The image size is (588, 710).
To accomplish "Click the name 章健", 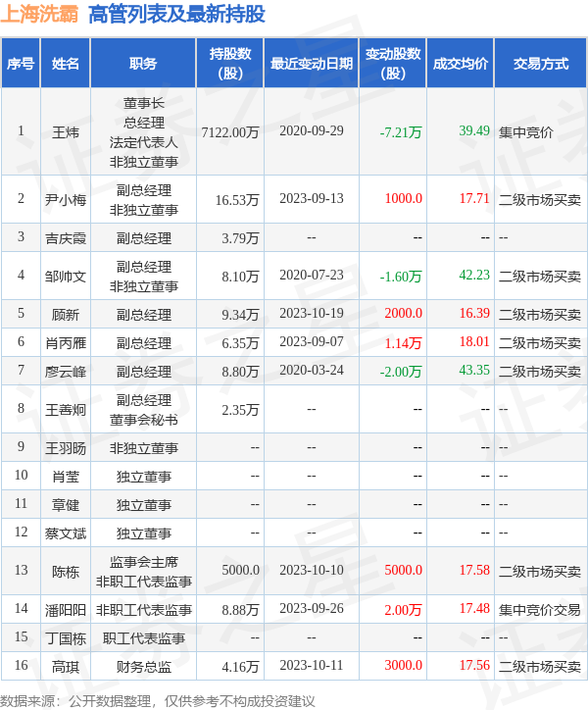I will [66, 505].
